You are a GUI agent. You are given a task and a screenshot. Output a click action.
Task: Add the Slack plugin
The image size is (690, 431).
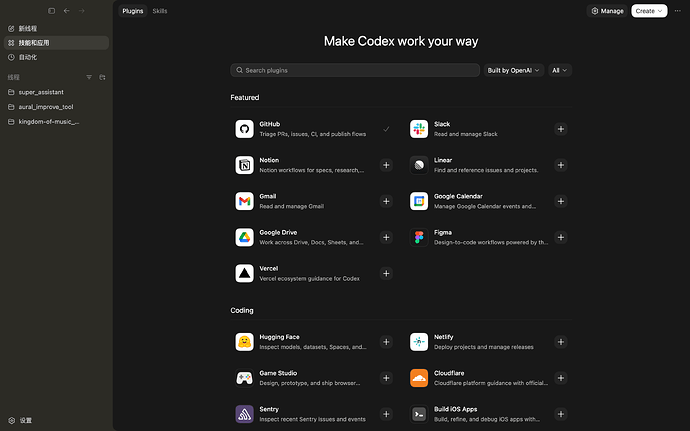(x=561, y=129)
